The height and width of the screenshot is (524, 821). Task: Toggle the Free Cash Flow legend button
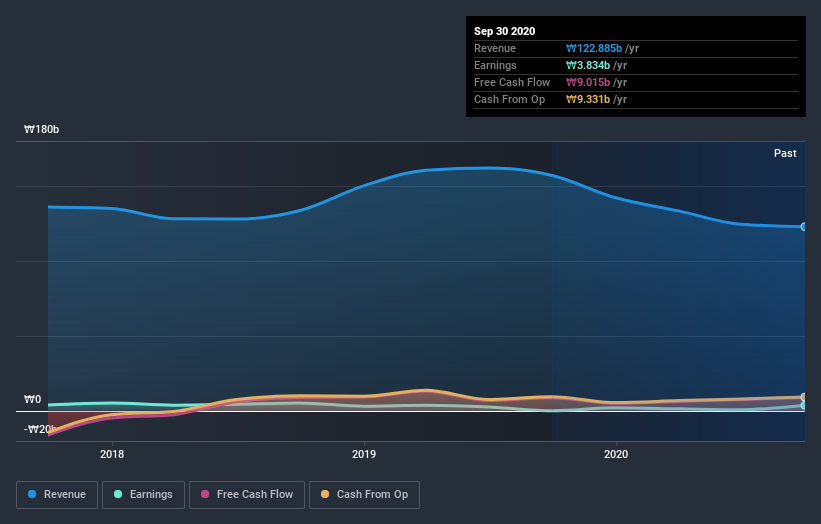click(247, 495)
